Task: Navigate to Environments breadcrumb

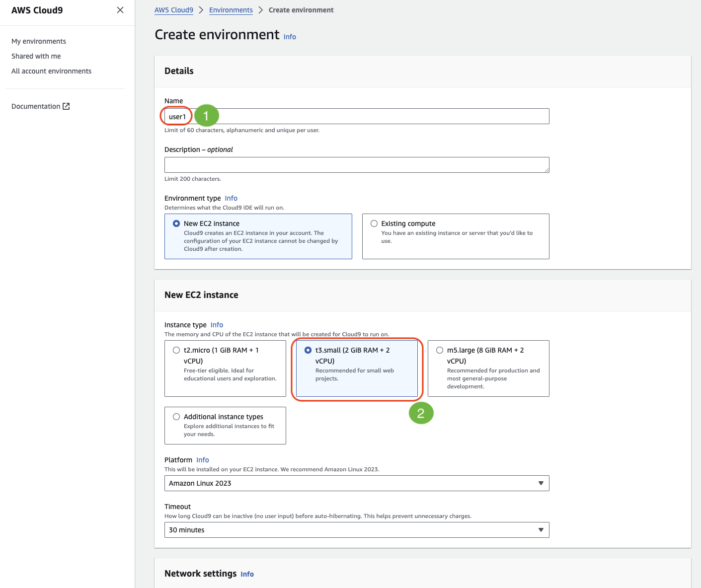Action: point(231,10)
